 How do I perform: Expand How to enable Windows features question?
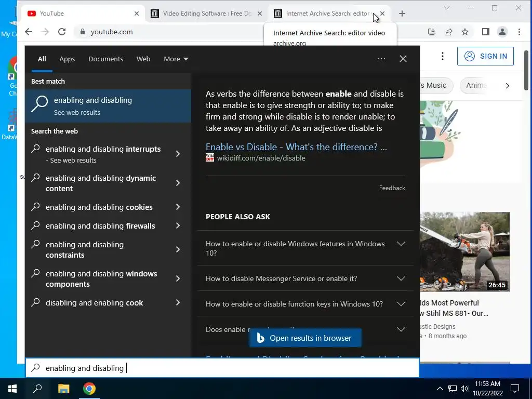[305, 248]
